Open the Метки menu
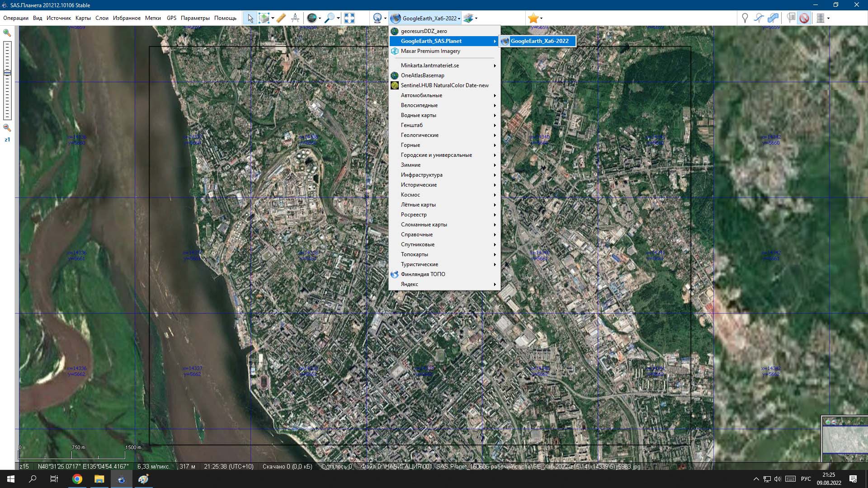The image size is (868, 488). click(x=153, y=18)
